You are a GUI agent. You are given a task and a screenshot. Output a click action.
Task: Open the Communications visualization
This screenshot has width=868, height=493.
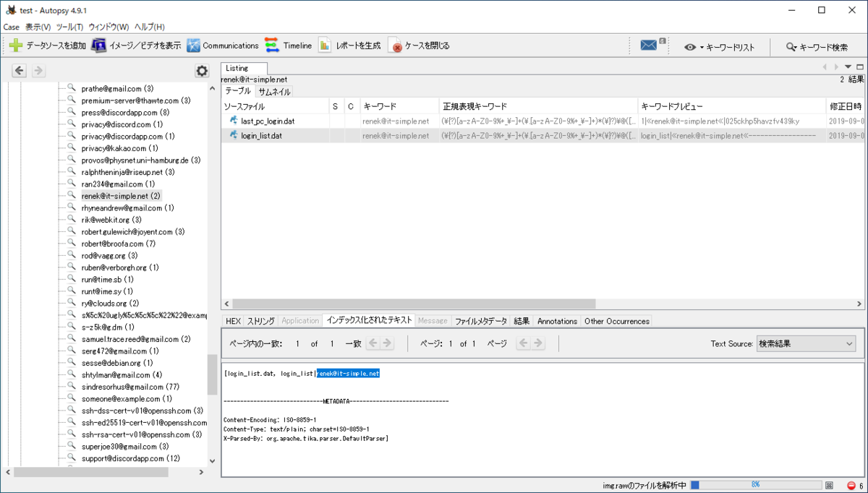224,45
